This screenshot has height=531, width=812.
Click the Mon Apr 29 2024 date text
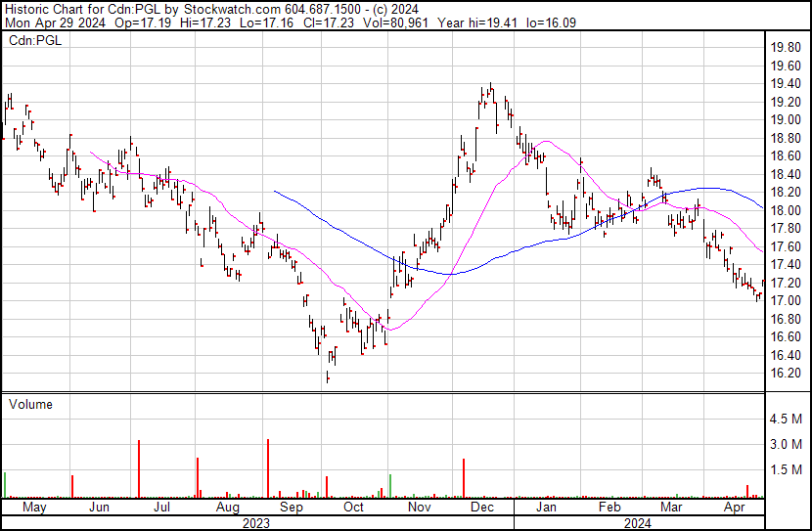click(56, 22)
